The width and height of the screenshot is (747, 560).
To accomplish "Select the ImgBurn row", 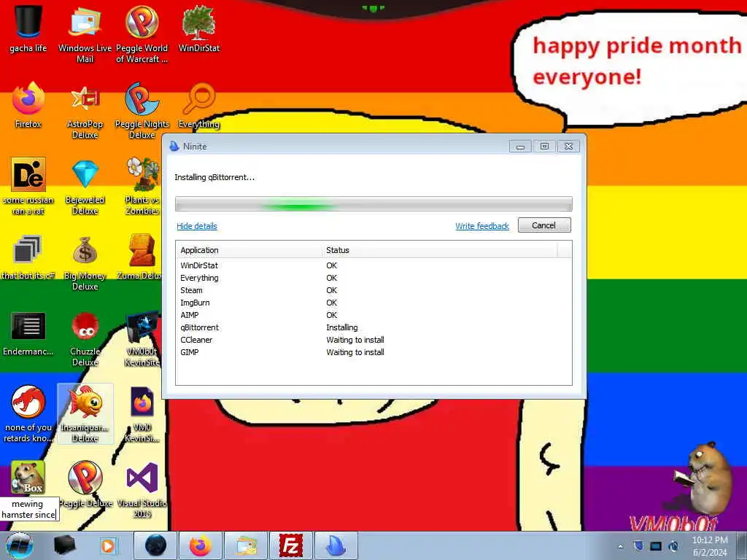I will (373, 303).
